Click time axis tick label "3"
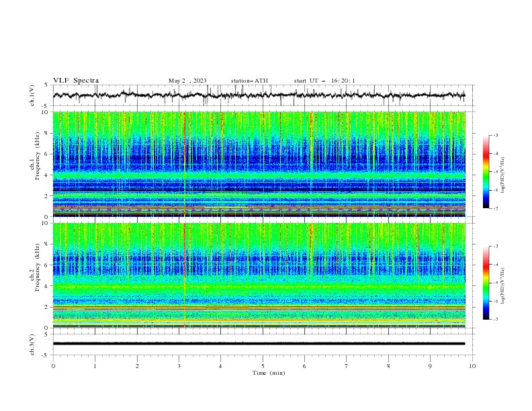 pos(179,366)
